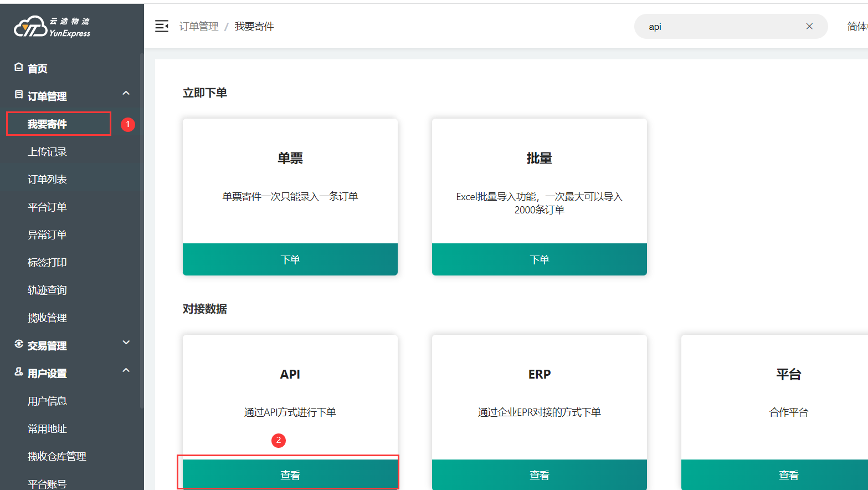
Task: Open 常用地址 in the sidebar
Action: click(x=47, y=429)
